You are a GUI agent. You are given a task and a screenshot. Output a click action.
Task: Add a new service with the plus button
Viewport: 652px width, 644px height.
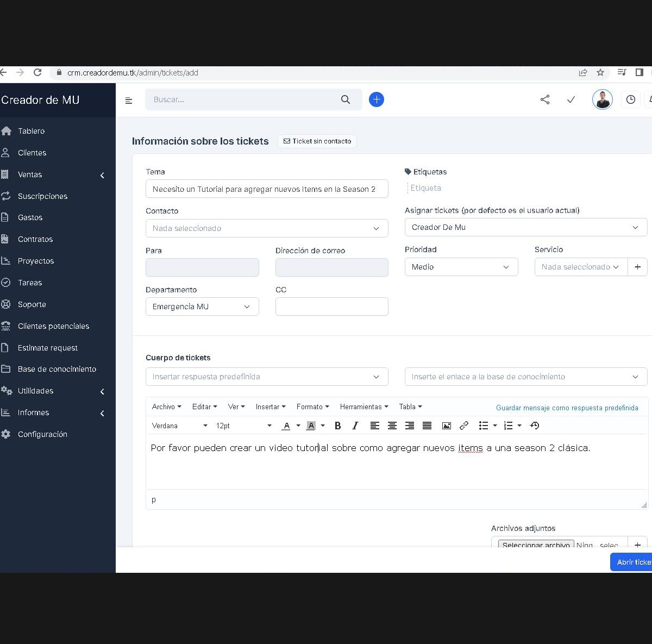tap(638, 267)
